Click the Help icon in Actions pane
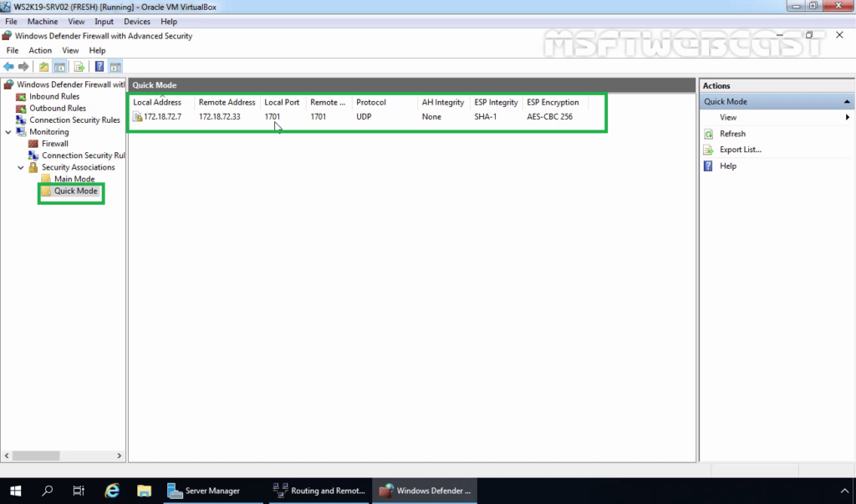Image resolution: width=856 pixels, height=504 pixels. tap(709, 166)
